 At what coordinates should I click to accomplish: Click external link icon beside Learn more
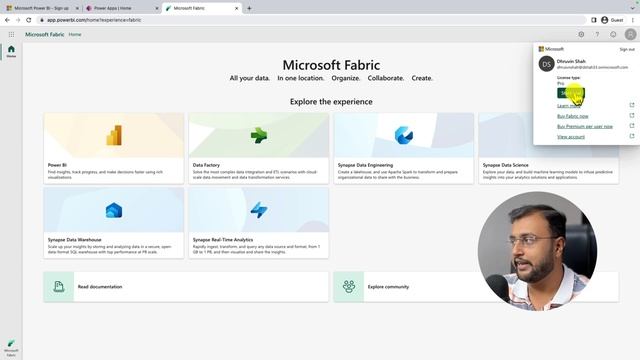pos(632,105)
